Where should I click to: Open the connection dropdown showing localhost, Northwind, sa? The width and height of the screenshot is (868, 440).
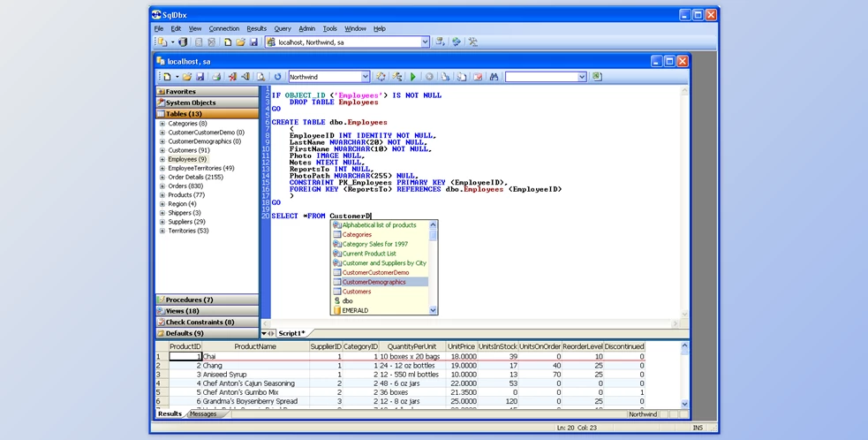tap(425, 42)
